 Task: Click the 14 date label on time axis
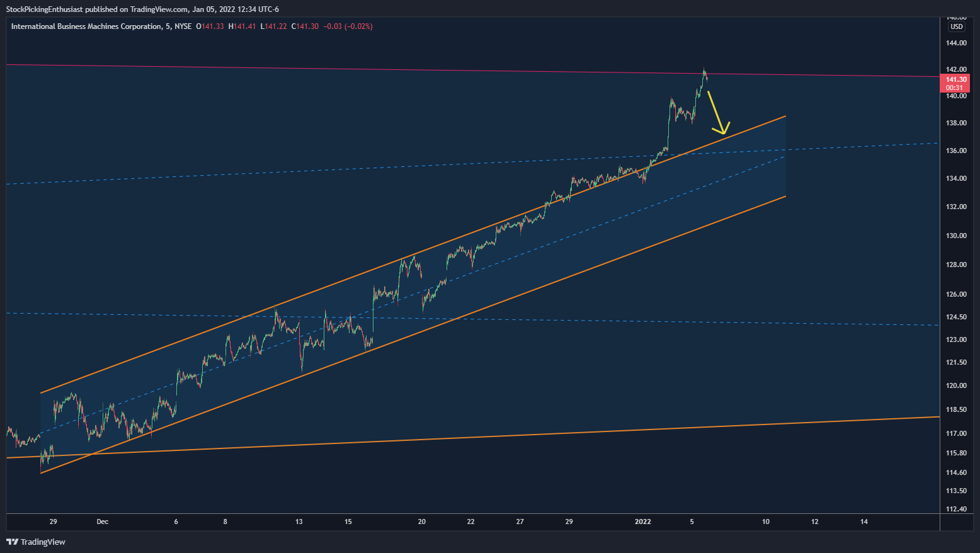tap(864, 522)
